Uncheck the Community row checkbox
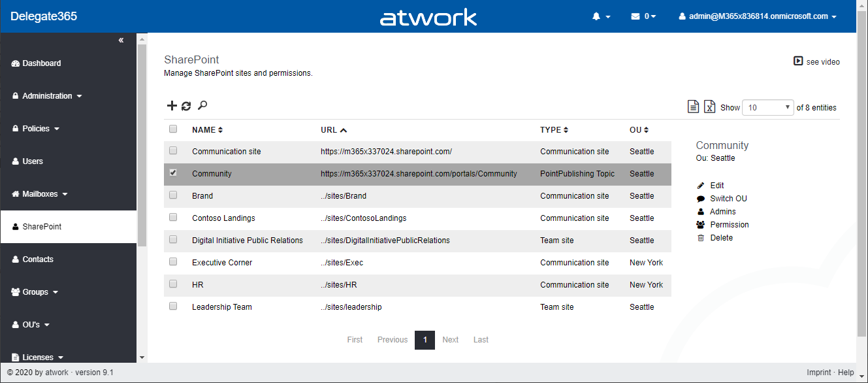The image size is (868, 383). (173, 173)
